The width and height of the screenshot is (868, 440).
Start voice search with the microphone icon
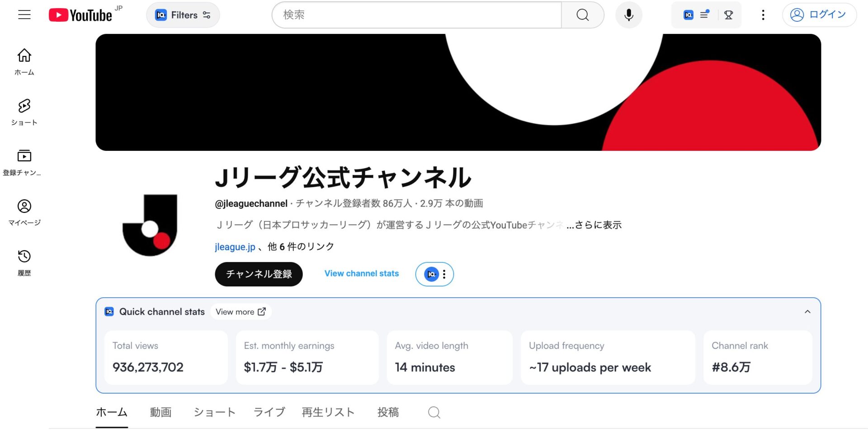(628, 15)
